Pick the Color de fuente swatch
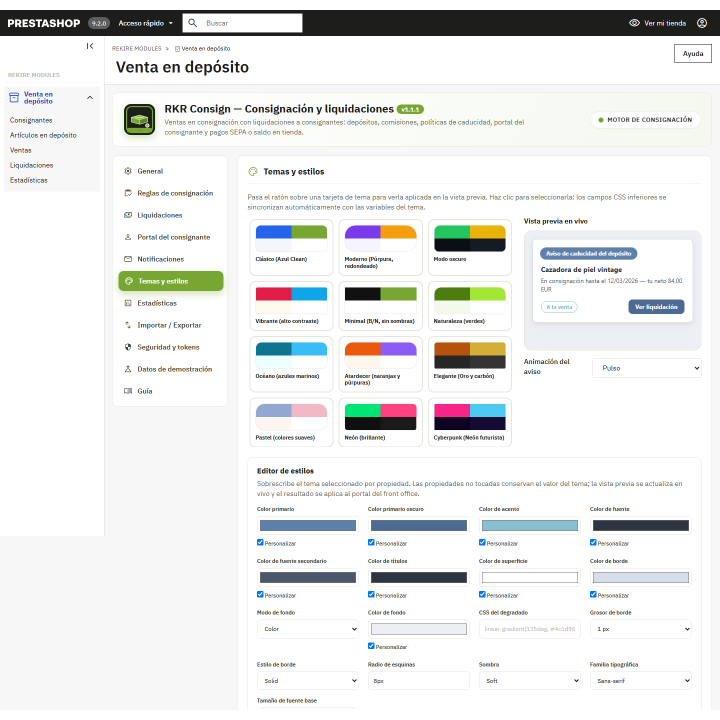This screenshot has height=720, width=720. click(x=641, y=525)
